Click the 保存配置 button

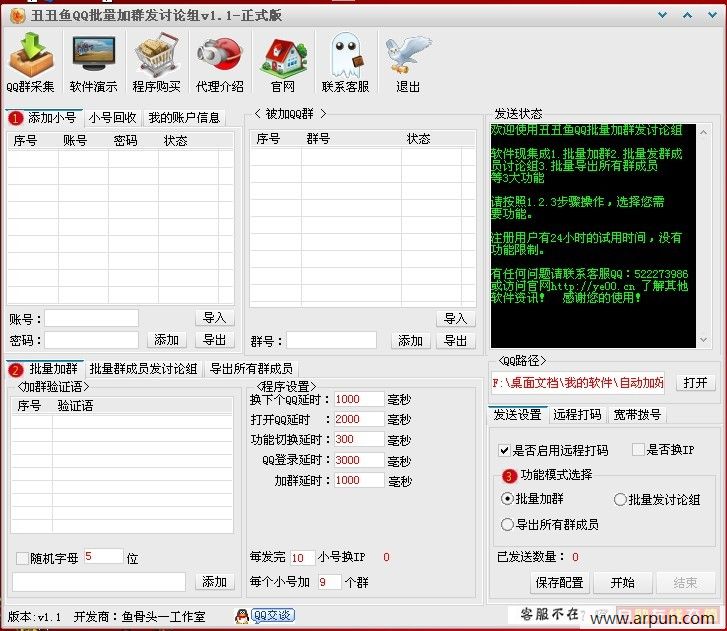click(x=560, y=582)
